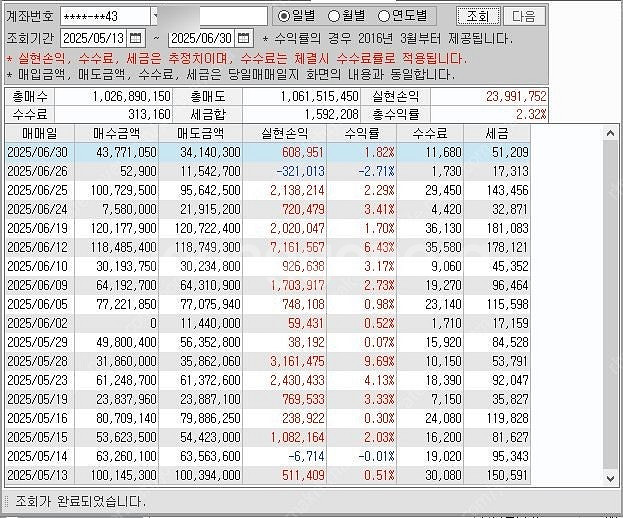Select the row dated 2025/06/19
Image resolution: width=623 pixels, height=518 pixels.
click(268, 228)
